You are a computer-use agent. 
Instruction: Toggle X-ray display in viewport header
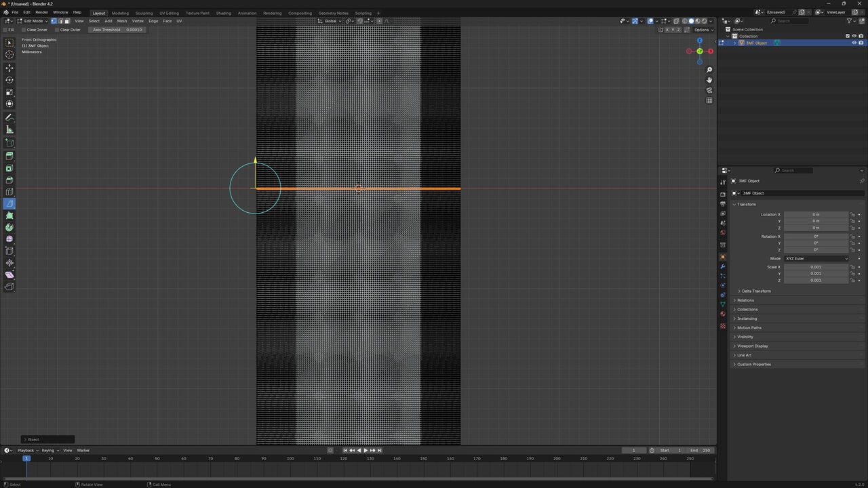[676, 21]
